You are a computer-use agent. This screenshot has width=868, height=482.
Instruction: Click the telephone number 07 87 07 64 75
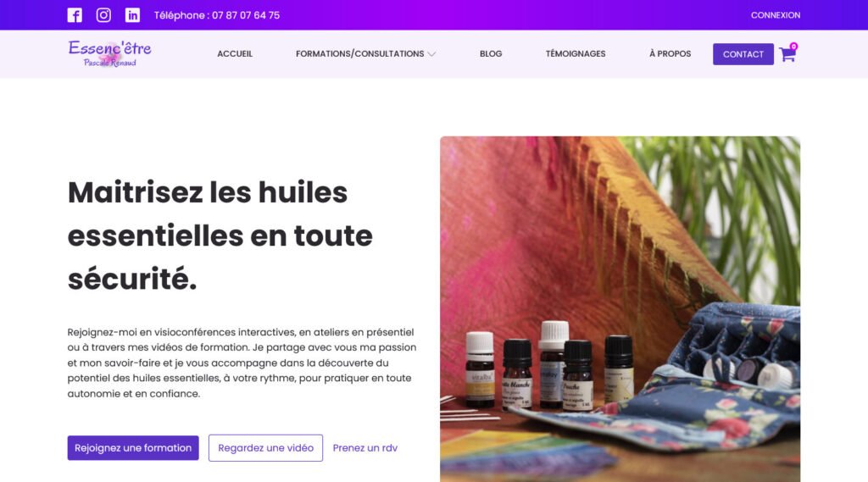click(246, 15)
